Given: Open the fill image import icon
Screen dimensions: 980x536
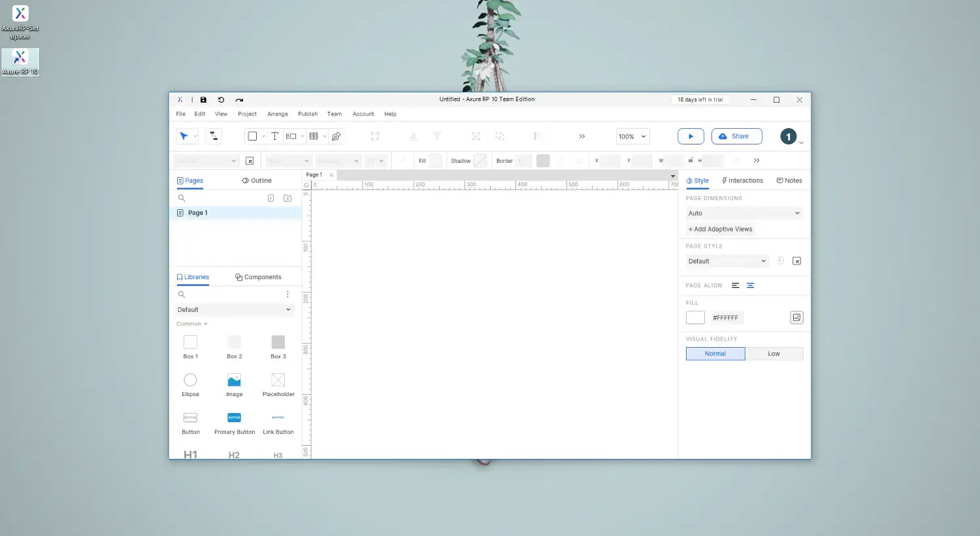Looking at the screenshot, I should (796, 318).
